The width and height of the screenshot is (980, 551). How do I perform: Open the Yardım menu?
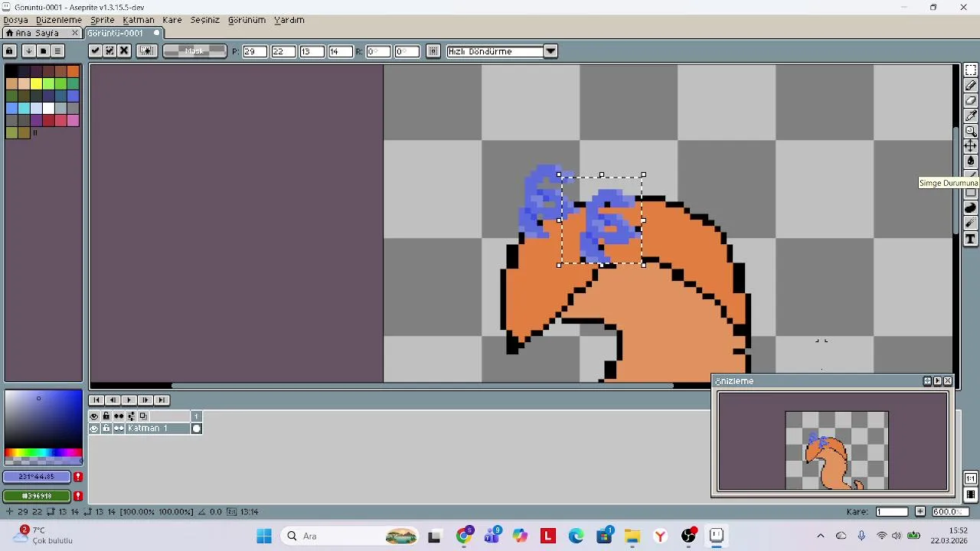pyautogui.click(x=289, y=20)
